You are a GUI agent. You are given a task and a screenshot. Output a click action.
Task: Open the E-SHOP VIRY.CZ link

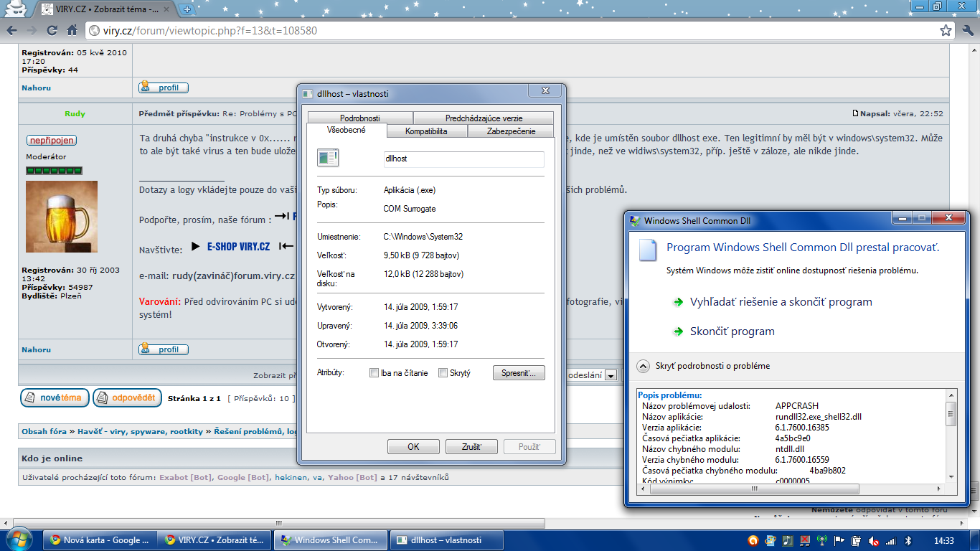(x=238, y=247)
